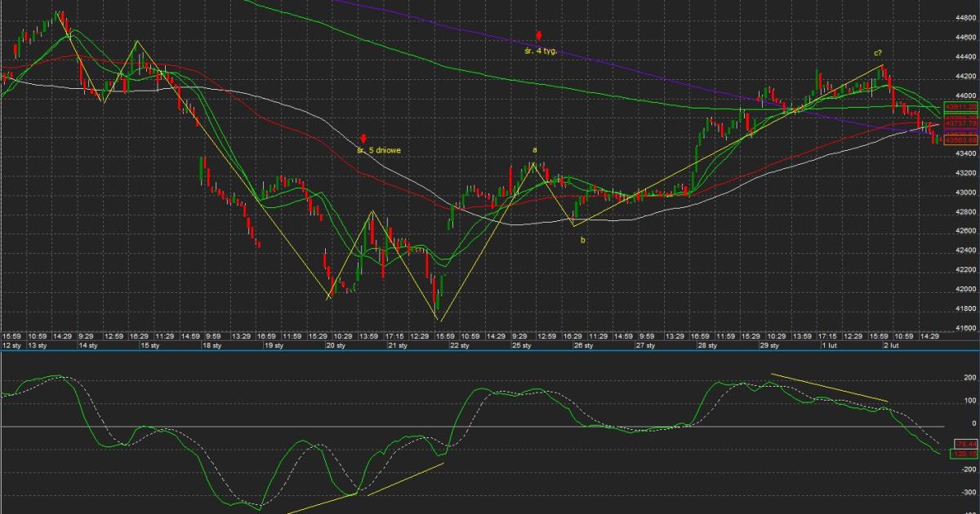Select the wave label 'b'
The width and height of the screenshot is (980, 514).
(x=582, y=240)
